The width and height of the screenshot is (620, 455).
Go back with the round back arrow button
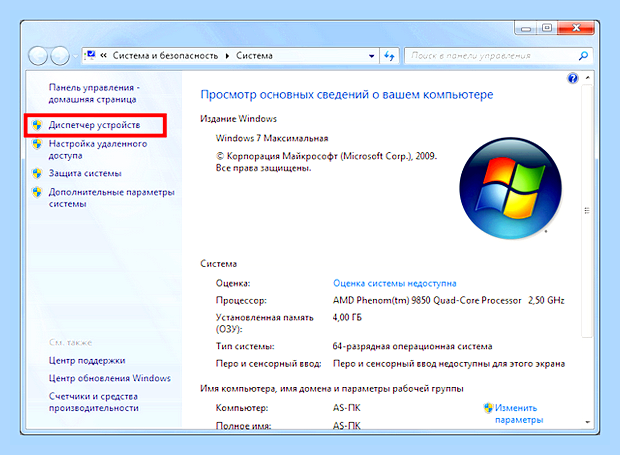click(38, 56)
